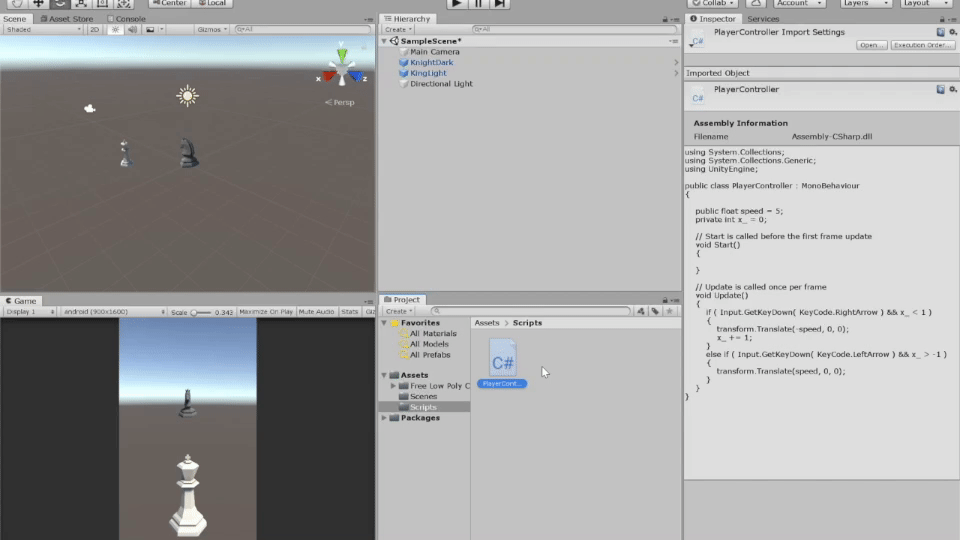
Task: Select the Move tool in toolbar
Action: point(38,3)
